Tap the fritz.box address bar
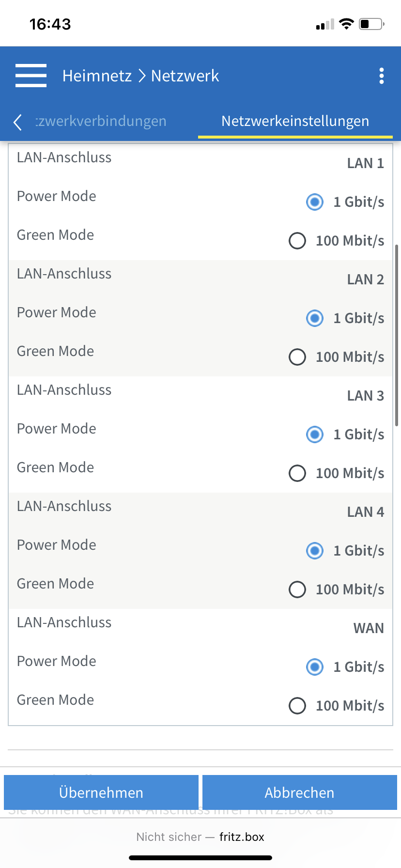Screen dimensions: 401x868 [200, 837]
